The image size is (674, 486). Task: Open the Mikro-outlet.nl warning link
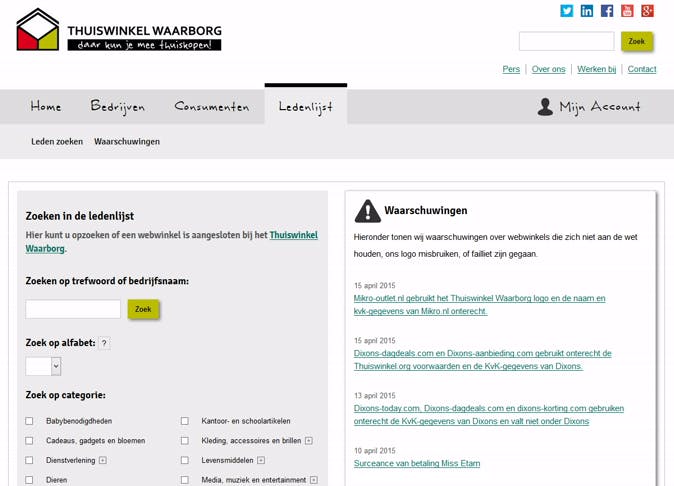479,305
